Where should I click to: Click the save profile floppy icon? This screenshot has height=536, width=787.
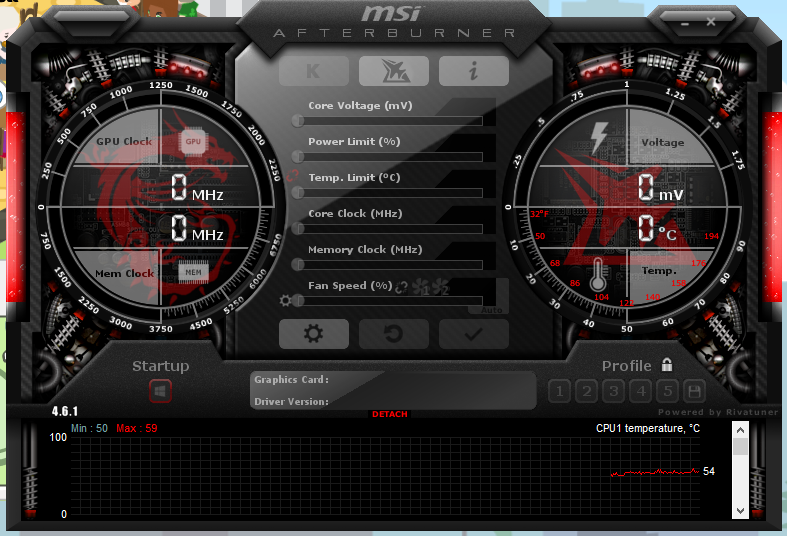coord(695,391)
